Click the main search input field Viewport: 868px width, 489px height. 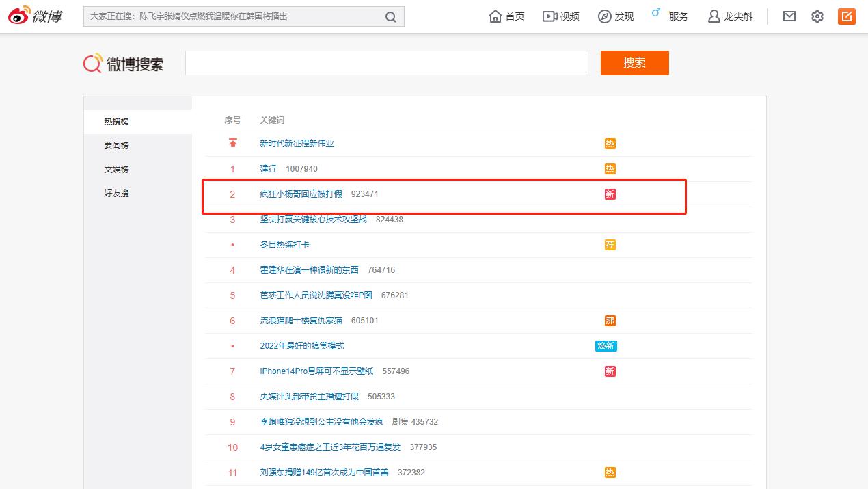387,62
